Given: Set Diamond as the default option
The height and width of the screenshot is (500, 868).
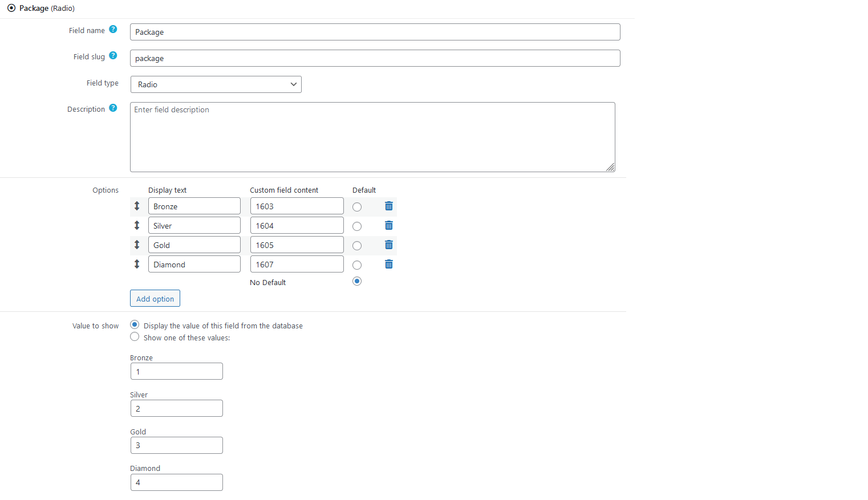Looking at the screenshot, I should pyautogui.click(x=357, y=265).
